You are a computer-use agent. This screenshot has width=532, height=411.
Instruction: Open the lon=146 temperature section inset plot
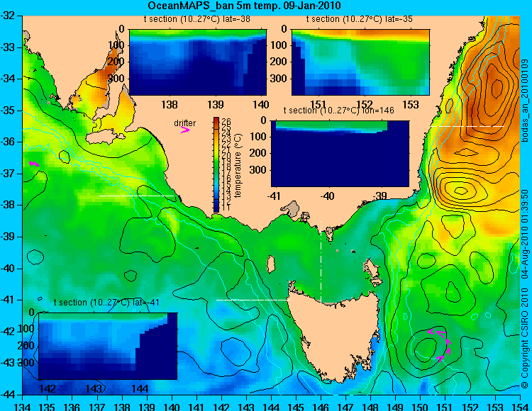coord(340,154)
